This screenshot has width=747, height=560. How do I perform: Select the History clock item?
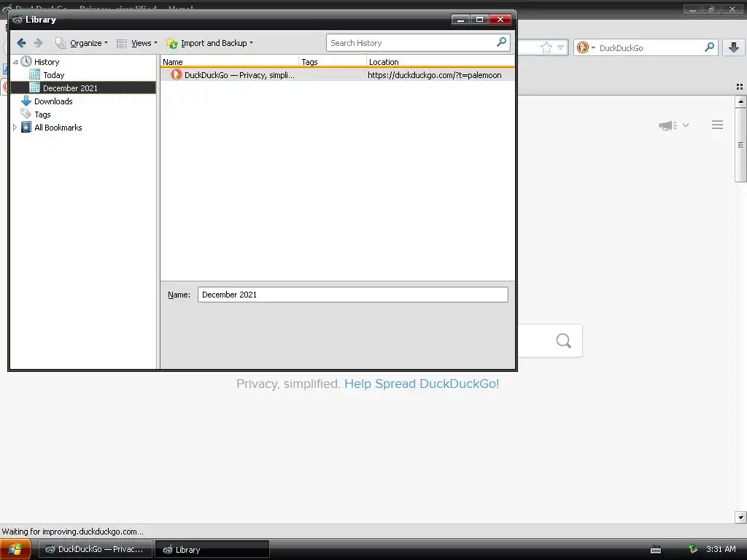(41, 62)
